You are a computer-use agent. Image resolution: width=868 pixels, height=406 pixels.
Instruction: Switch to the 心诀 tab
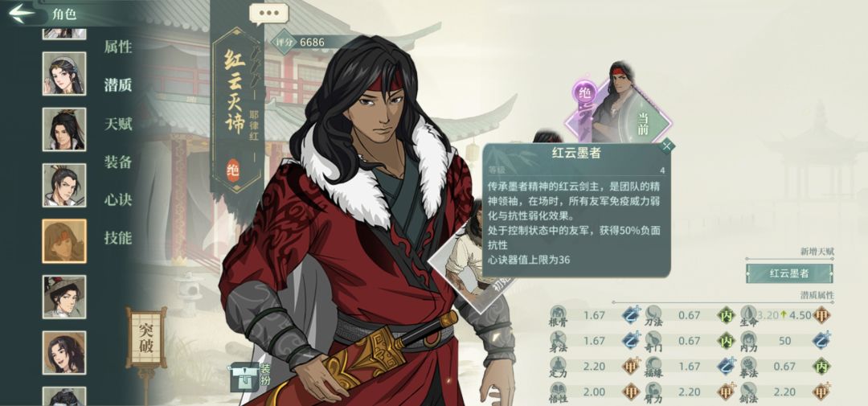click(x=118, y=199)
